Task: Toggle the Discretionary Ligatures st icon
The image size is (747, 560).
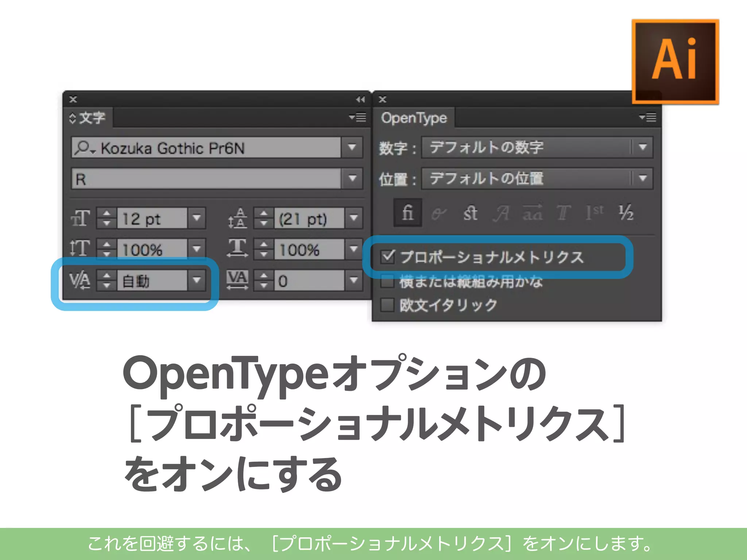Action: point(470,213)
